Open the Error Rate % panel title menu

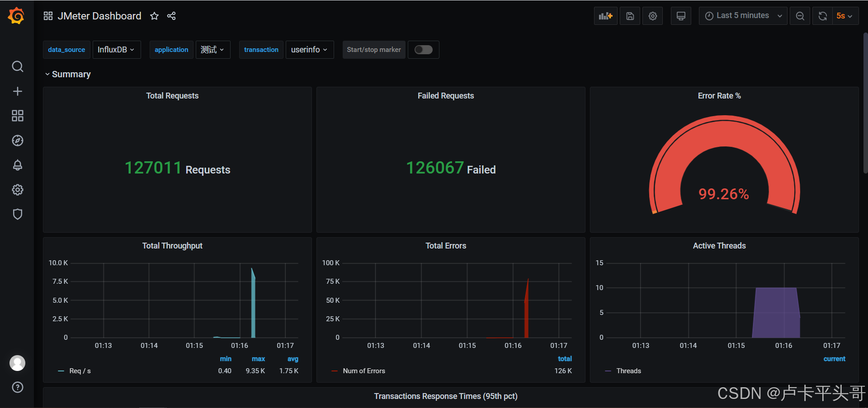(x=719, y=96)
